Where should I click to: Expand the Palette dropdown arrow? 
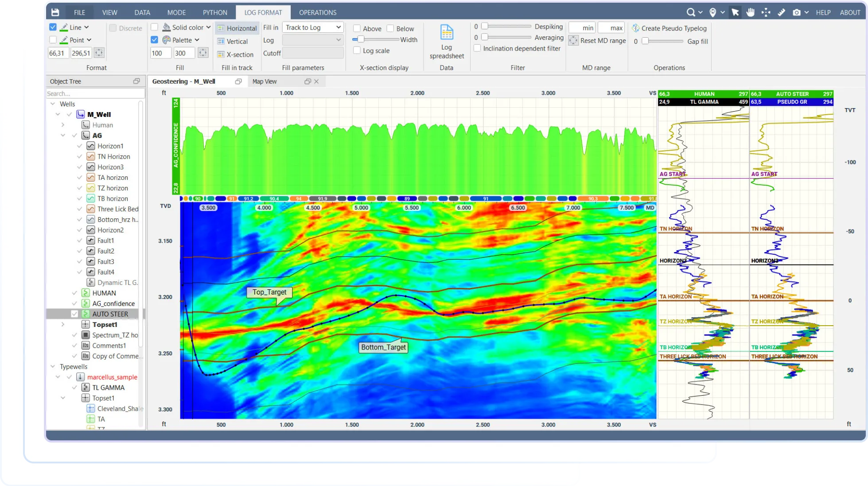coord(197,40)
